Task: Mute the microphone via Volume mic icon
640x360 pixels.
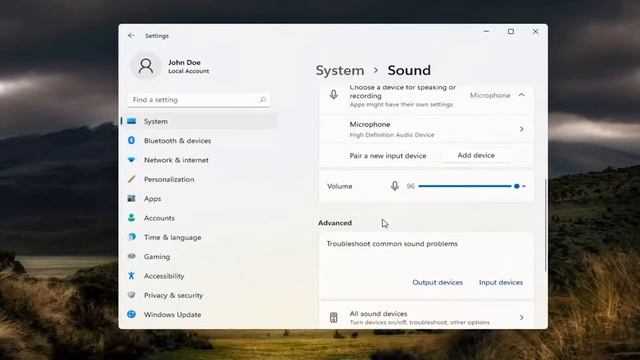Action: point(394,186)
